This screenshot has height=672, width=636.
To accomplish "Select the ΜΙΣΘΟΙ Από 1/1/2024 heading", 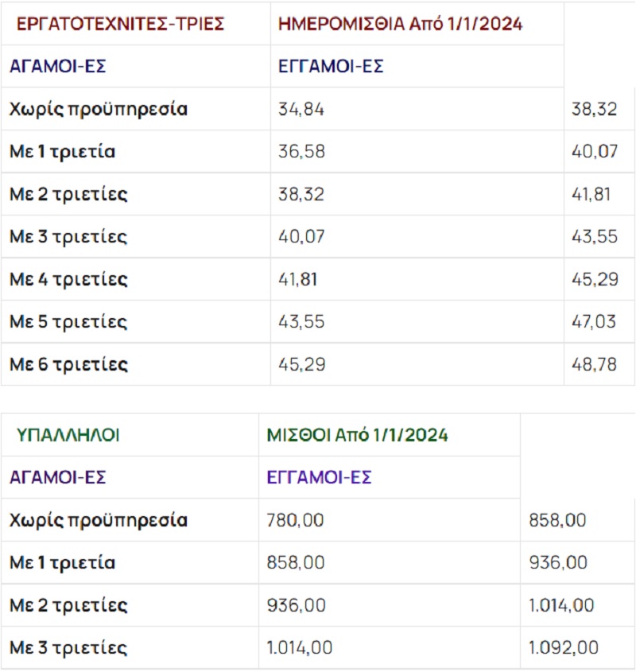I will 358,435.
